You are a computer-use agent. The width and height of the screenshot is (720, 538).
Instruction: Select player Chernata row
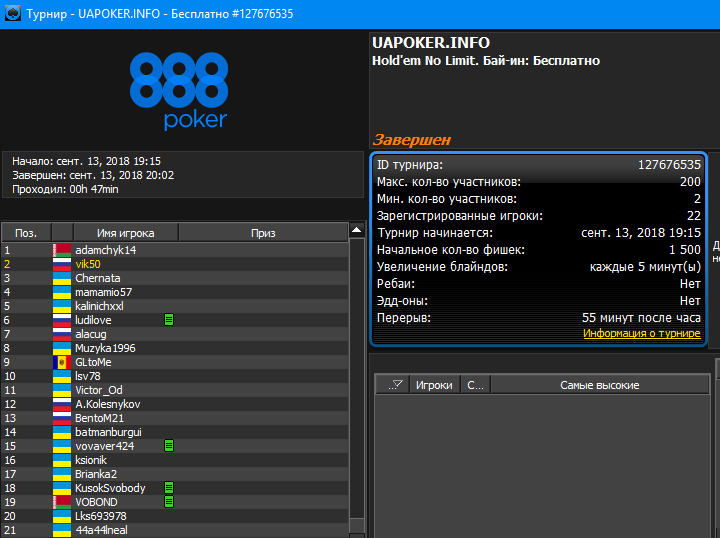point(174,278)
